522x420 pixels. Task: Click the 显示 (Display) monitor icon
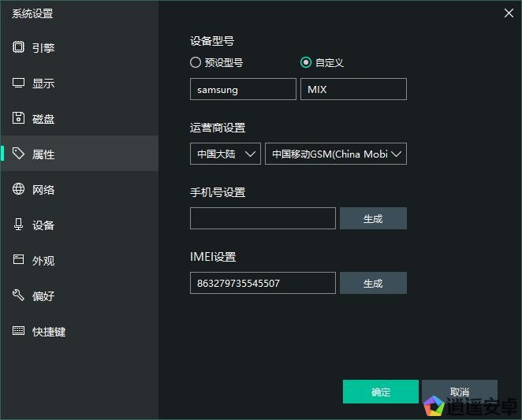click(x=19, y=83)
